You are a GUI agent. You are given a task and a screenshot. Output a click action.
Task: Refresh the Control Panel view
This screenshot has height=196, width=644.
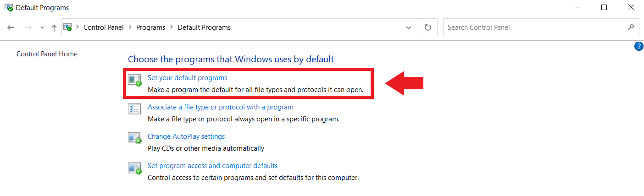pyautogui.click(x=428, y=27)
